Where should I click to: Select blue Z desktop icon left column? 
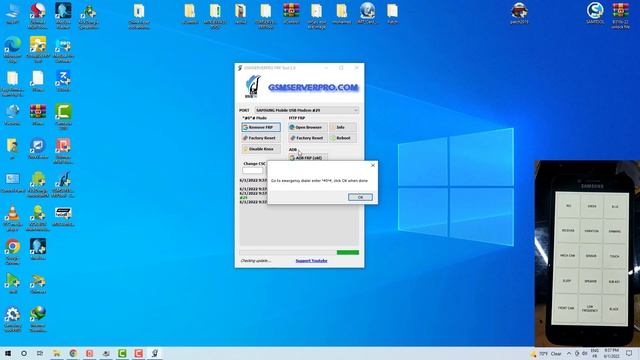pyautogui.click(x=63, y=81)
